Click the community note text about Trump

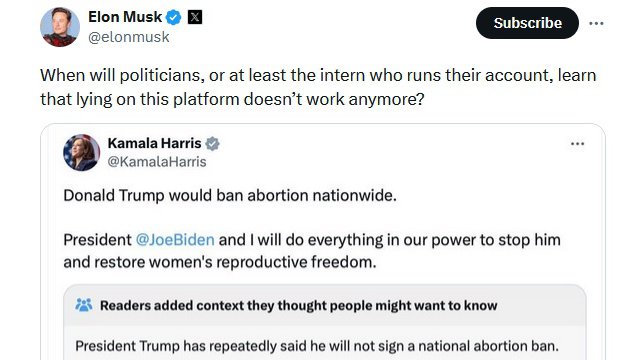tap(317, 346)
